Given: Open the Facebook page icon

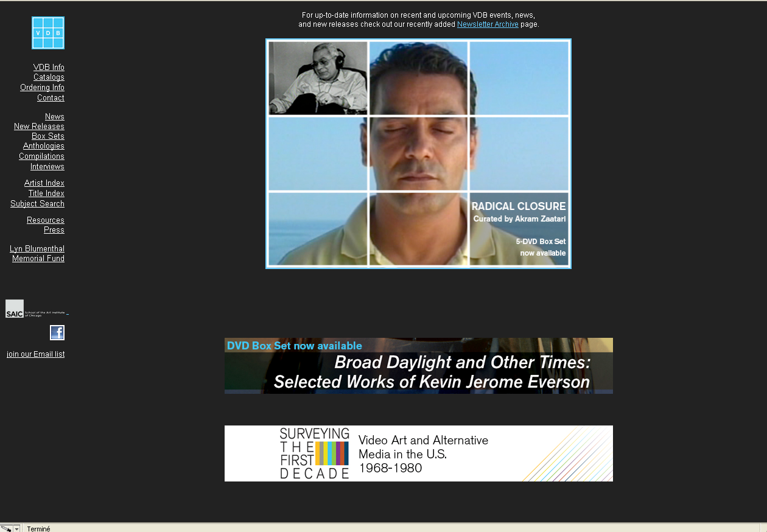Looking at the screenshot, I should click(57, 332).
